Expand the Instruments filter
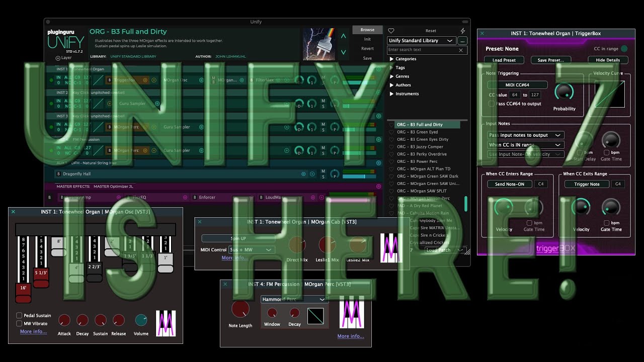This screenshot has width=644, height=362. [x=391, y=94]
